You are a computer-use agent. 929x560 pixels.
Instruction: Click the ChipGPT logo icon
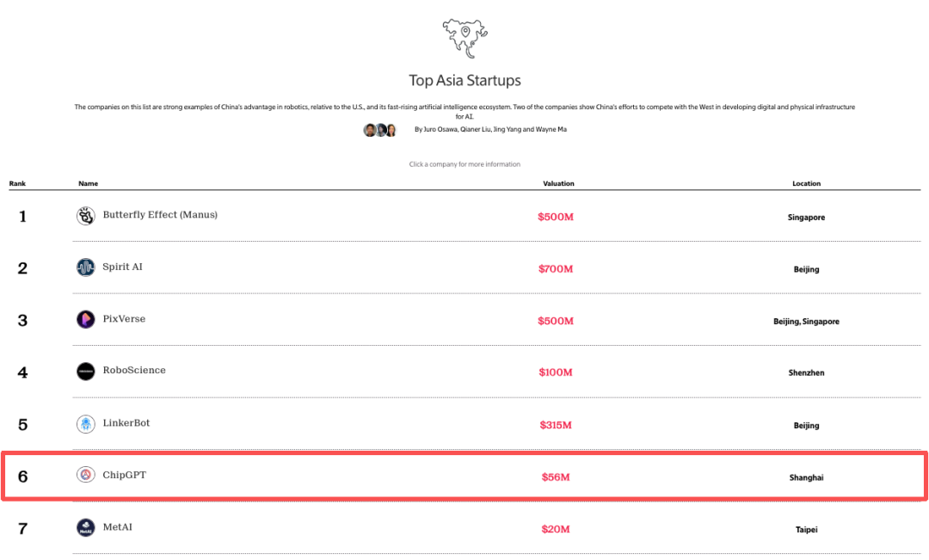coord(85,475)
